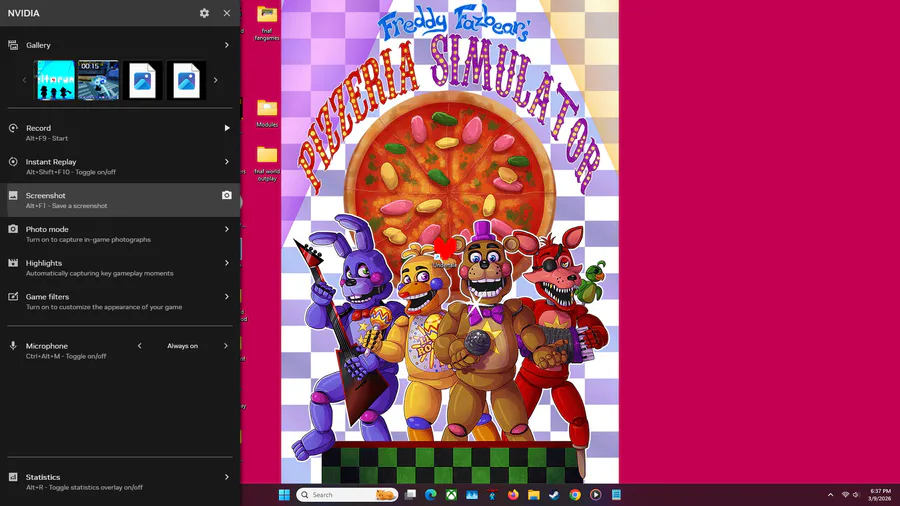This screenshot has width=900, height=506.
Task: Close the NVIDIA overlay panel
Action: 227,13
